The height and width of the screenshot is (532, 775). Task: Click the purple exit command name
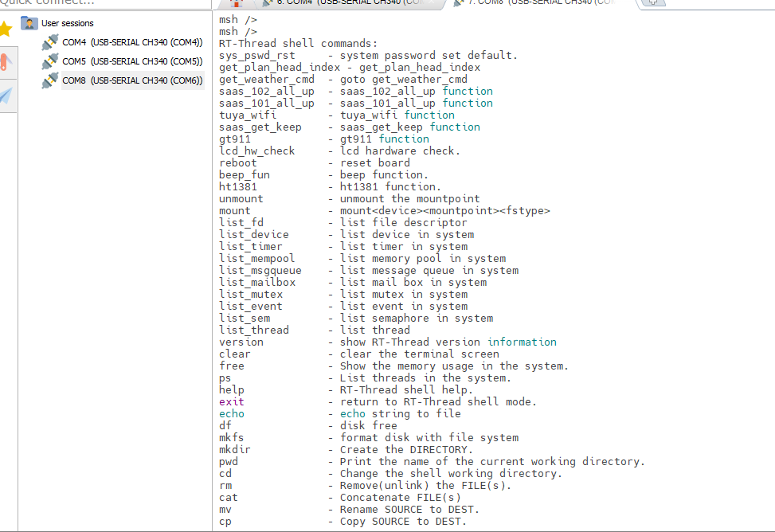(231, 401)
